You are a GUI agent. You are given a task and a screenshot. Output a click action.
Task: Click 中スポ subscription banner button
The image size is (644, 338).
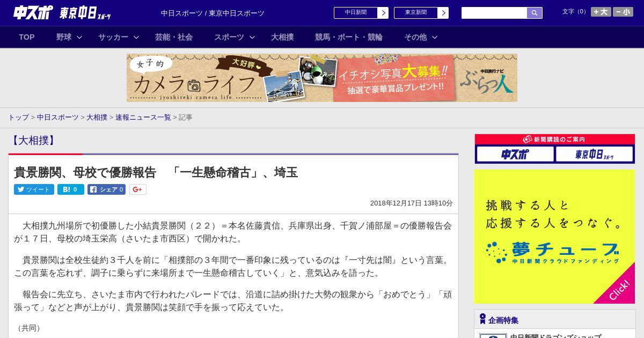click(515, 155)
